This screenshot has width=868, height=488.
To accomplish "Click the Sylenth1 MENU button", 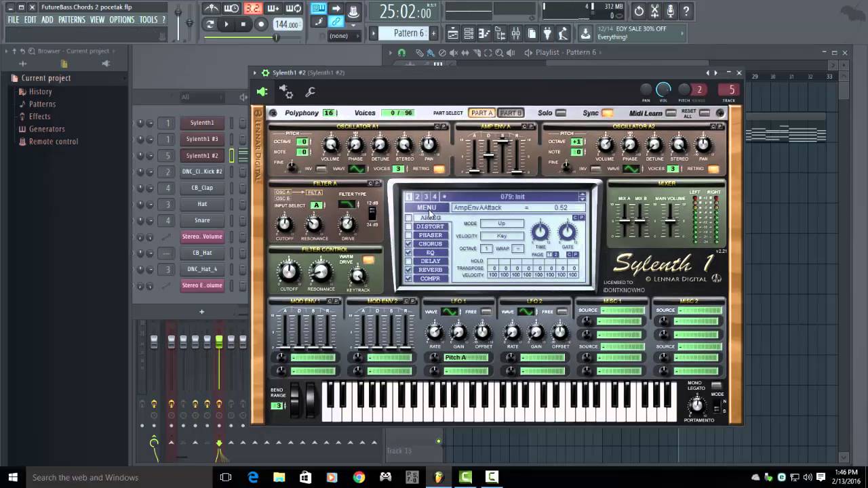I will 427,207.
